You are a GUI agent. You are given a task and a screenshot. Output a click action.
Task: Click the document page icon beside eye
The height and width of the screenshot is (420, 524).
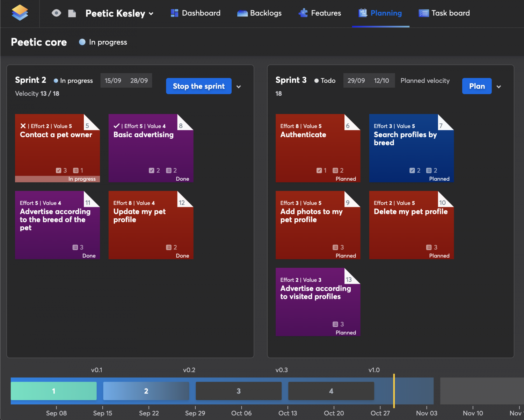point(72,13)
